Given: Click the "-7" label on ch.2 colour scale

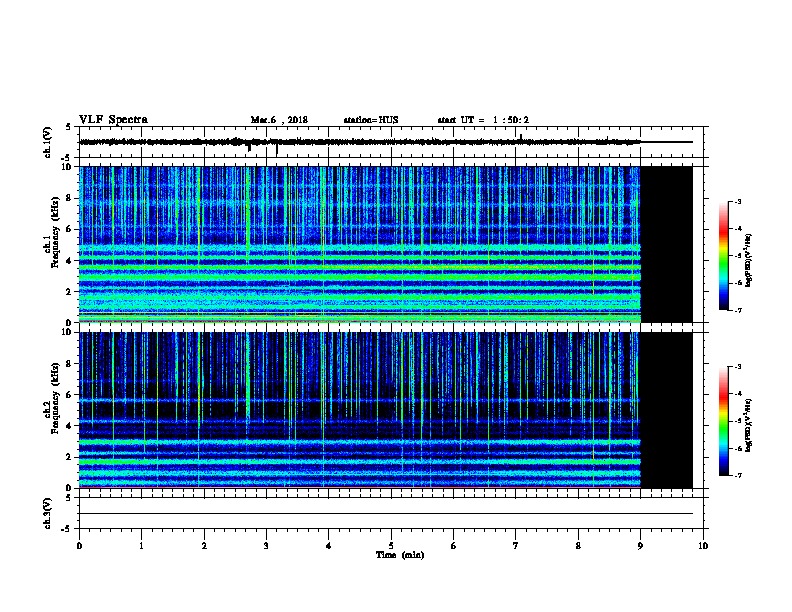Looking at the screenshot, I should [737, 476].
